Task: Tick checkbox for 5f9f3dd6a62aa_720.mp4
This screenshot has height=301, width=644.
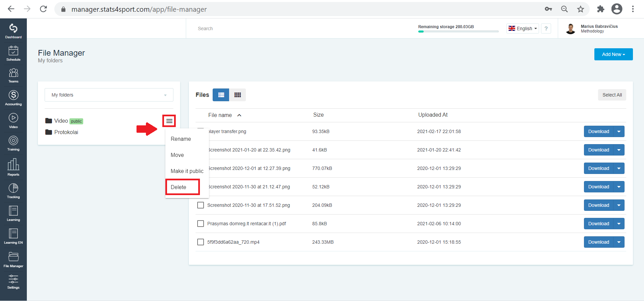Action: [x=201, y=242]
